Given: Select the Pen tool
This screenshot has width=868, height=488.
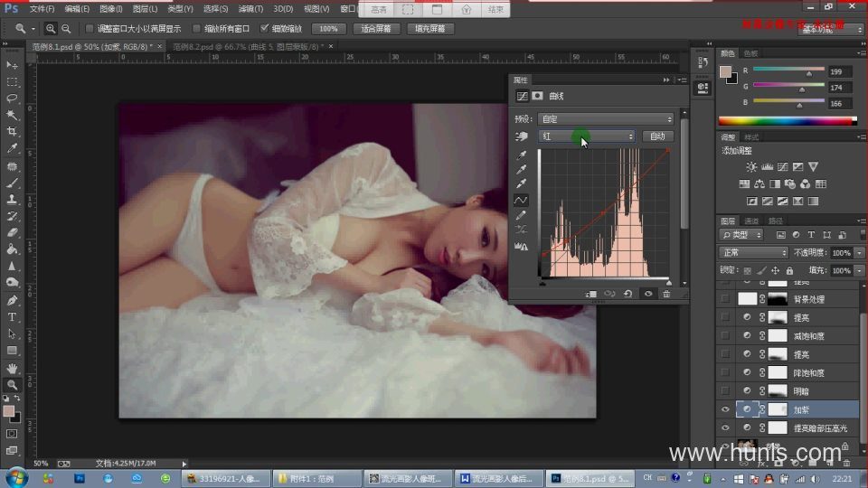Looking at the screenshot, I should 12,300.
